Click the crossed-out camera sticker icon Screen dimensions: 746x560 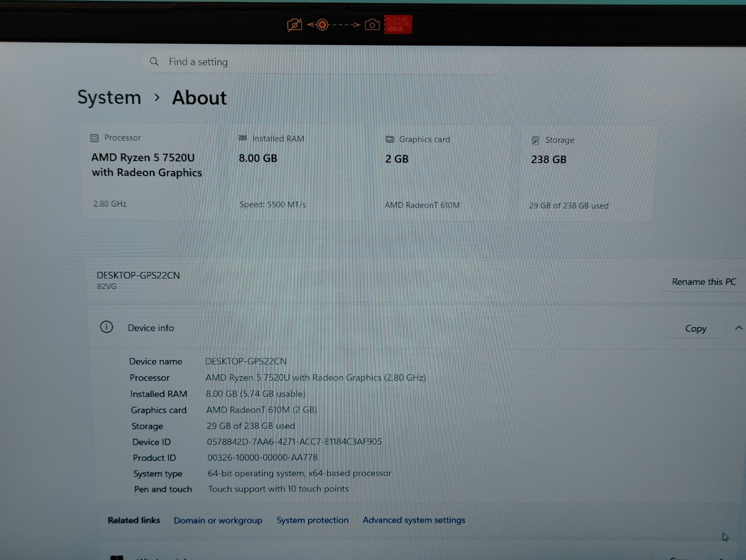pos(294,25)
